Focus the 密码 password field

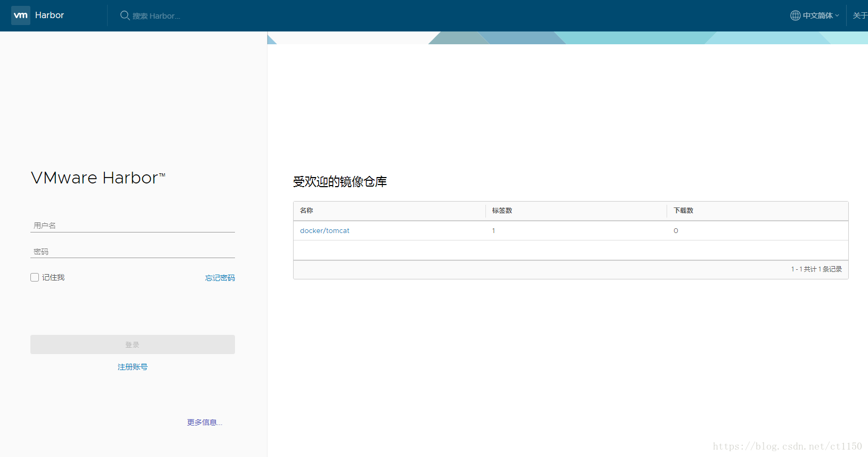pyautogui.click(x=133, y=252)
